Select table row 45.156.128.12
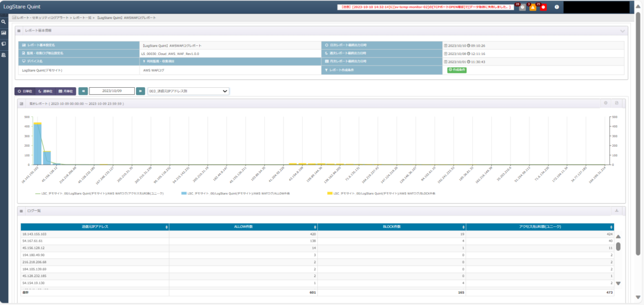This screenshot has height=305, width=644. click(x=317, y=248)
